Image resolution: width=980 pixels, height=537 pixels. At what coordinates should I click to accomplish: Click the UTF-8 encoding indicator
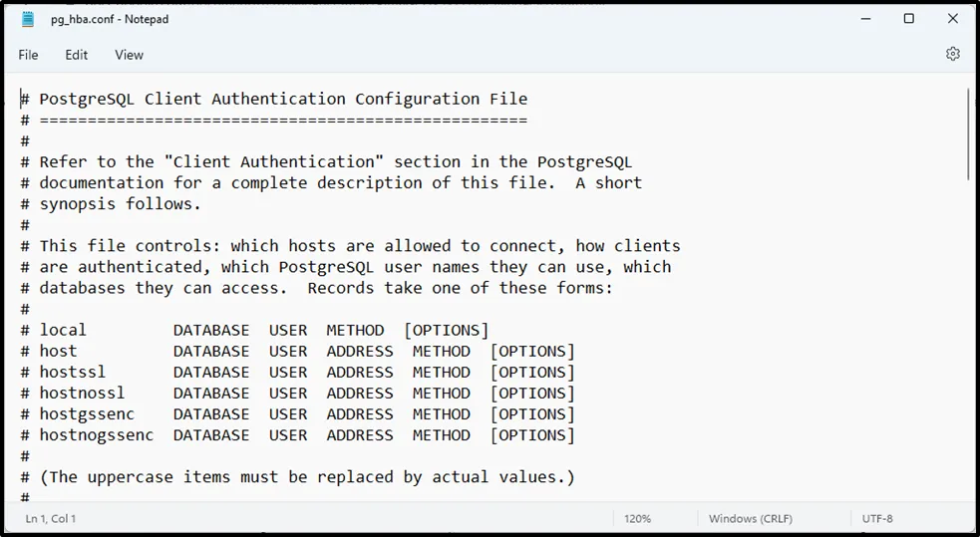pos(877,519)
